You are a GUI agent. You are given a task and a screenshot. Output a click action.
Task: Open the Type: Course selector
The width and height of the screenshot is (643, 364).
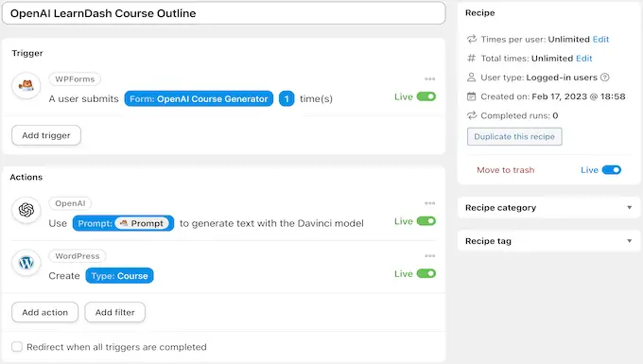[119, 276]
